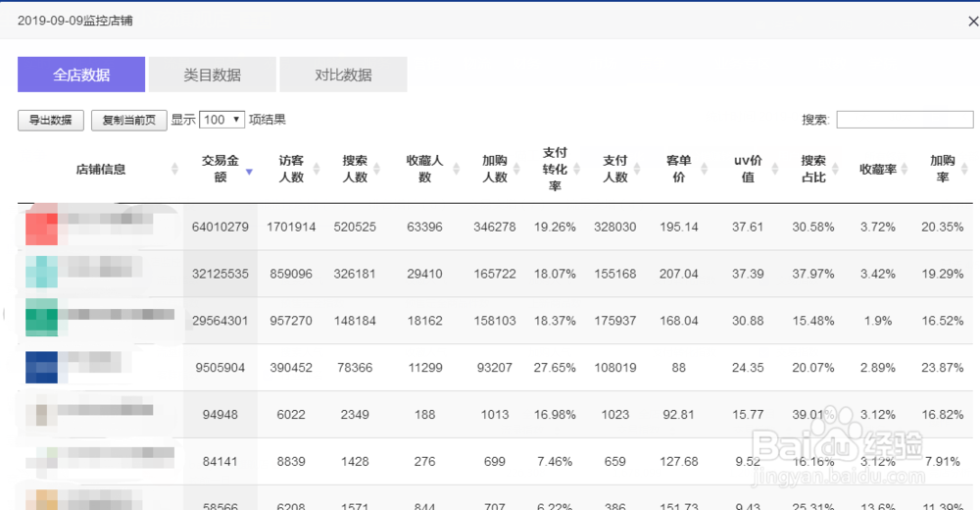
Task: Select paying buyers 175937
Action: 615,321
